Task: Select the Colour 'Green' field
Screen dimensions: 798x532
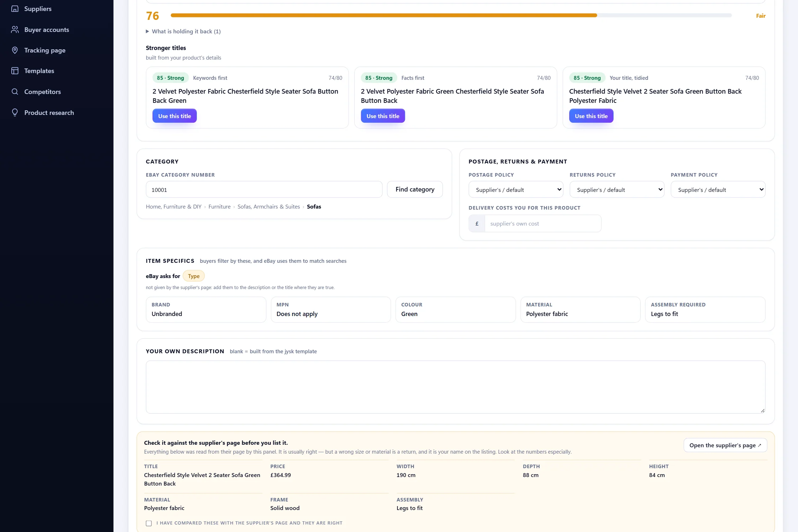Action: (x=455, y=310)
